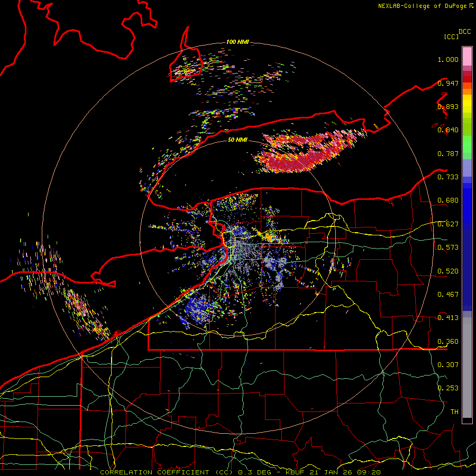
Task: Click the "DCC" label above the color bar
Action: [x=464, y=32]
